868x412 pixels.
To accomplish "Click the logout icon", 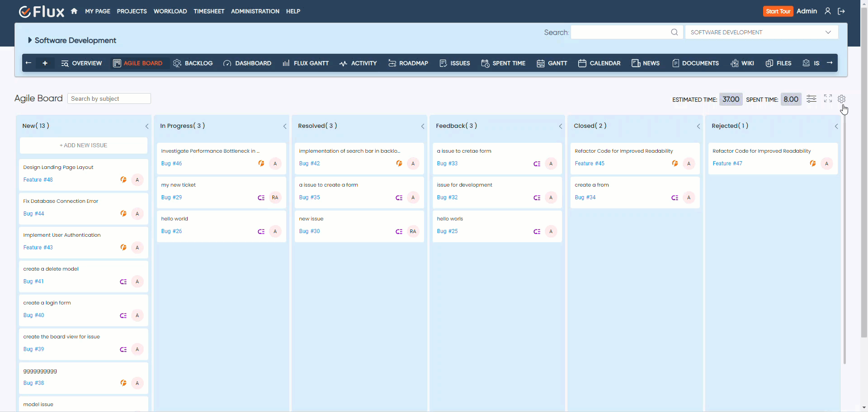I will 841,11.
